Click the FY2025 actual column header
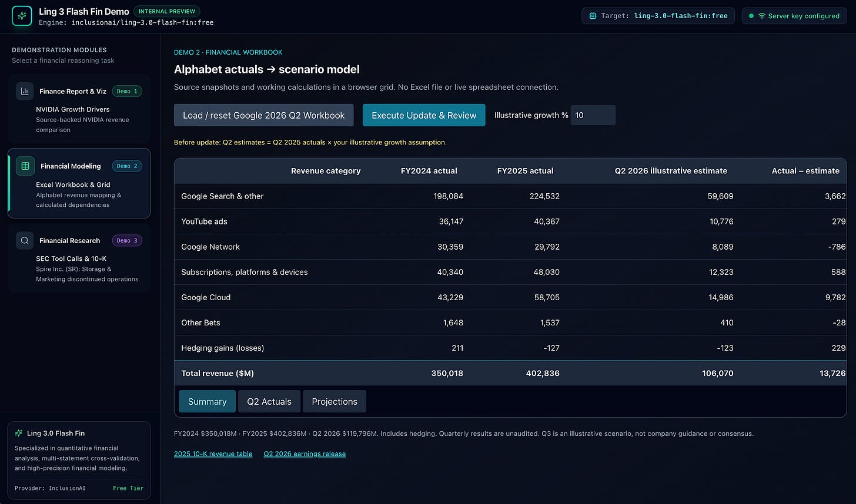Image resolution: width=856 pixels, height=504 pixels. [x=526, y=171]
